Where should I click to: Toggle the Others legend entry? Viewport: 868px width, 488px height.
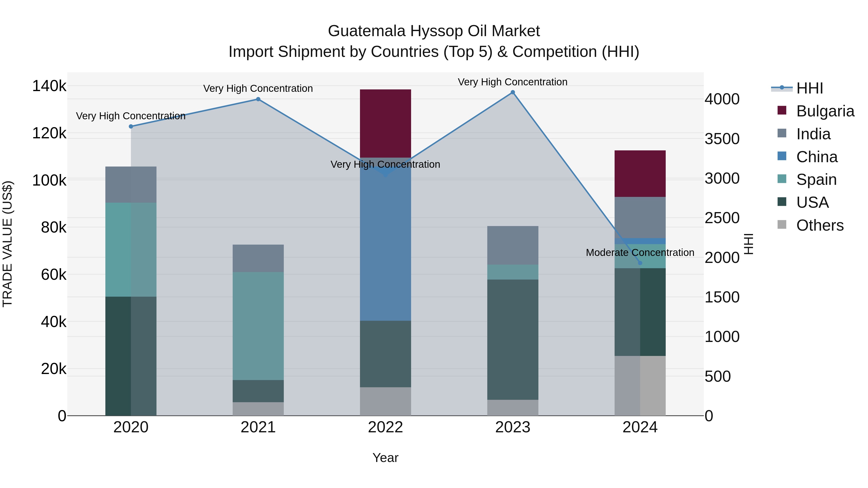[810, 225]
